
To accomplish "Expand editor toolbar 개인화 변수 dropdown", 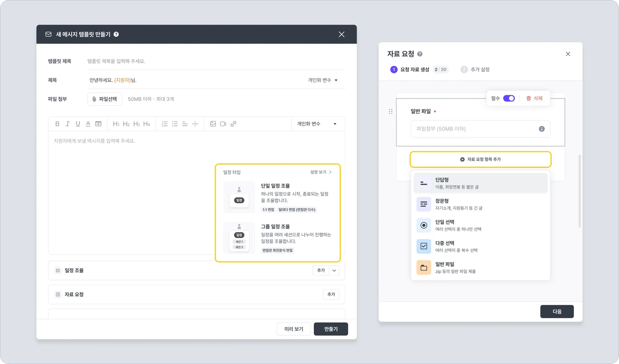I will point(316,124).
